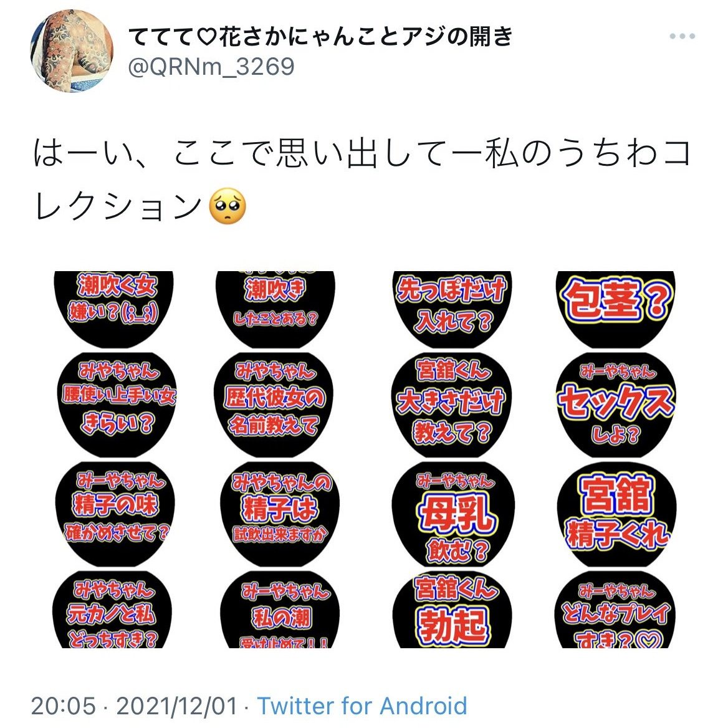Open the three-dot more options menu
This screenshot has width=728, height=728.
[682, 36]
